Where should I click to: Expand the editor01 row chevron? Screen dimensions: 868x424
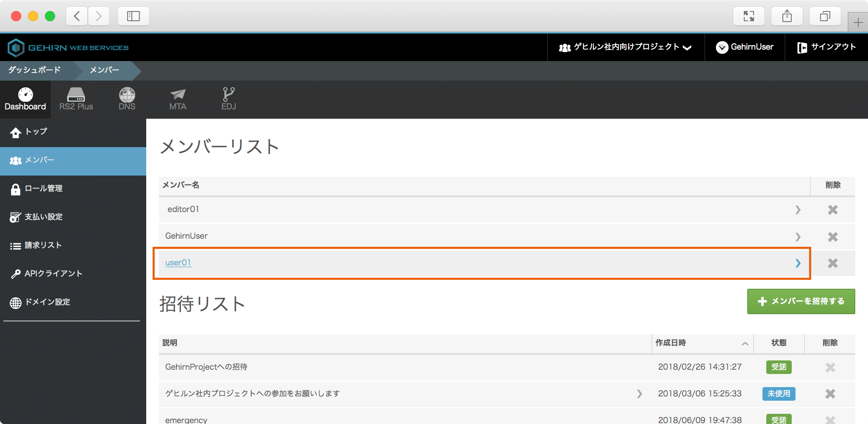[798, 210]
